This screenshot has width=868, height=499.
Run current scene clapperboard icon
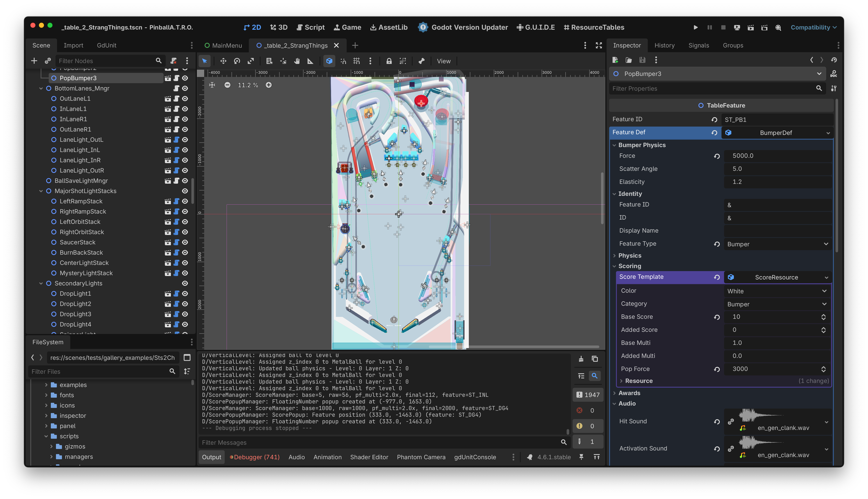tap(751, 27)
